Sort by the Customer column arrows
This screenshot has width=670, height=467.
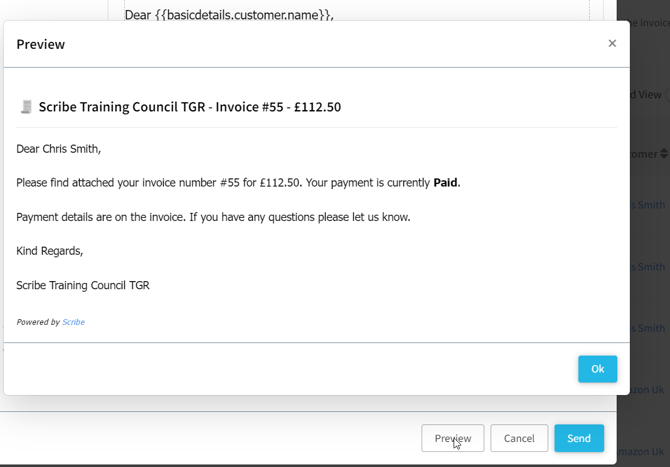click(x=664, y=154)
